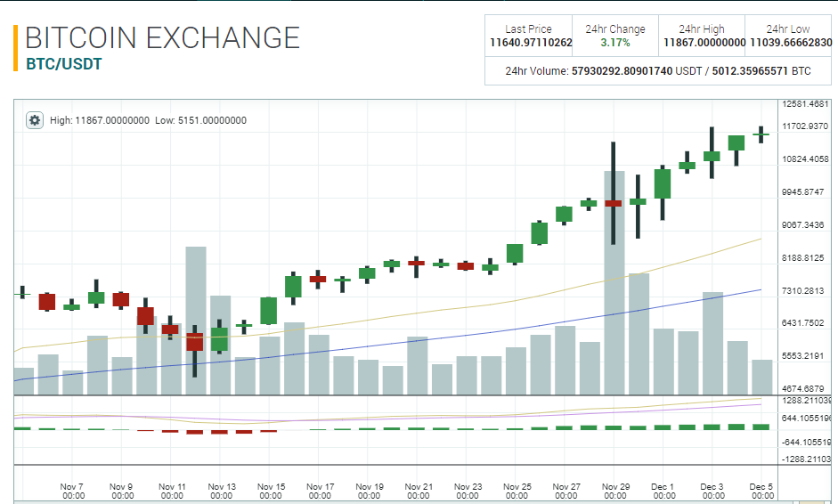Click the -644.105519 indicator axis label
The height and width of the screenshot is (504, 838).
807,442
